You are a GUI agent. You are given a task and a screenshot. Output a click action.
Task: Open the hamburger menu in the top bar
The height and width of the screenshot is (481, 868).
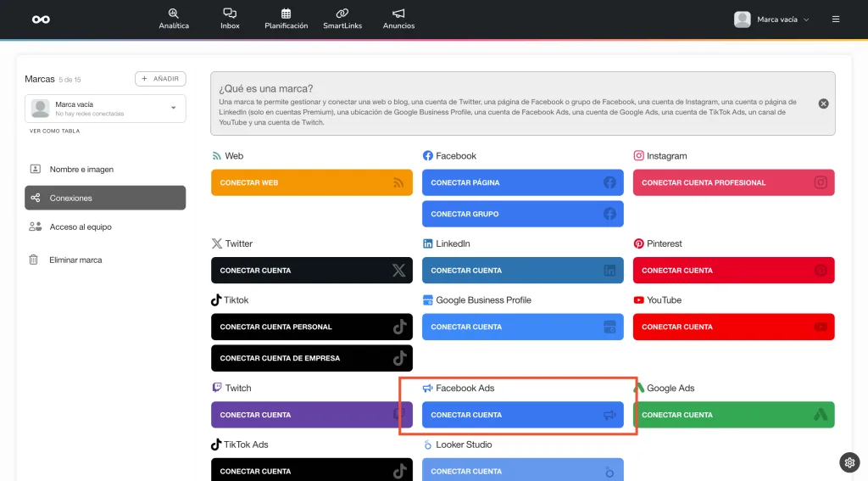[836, 20]
